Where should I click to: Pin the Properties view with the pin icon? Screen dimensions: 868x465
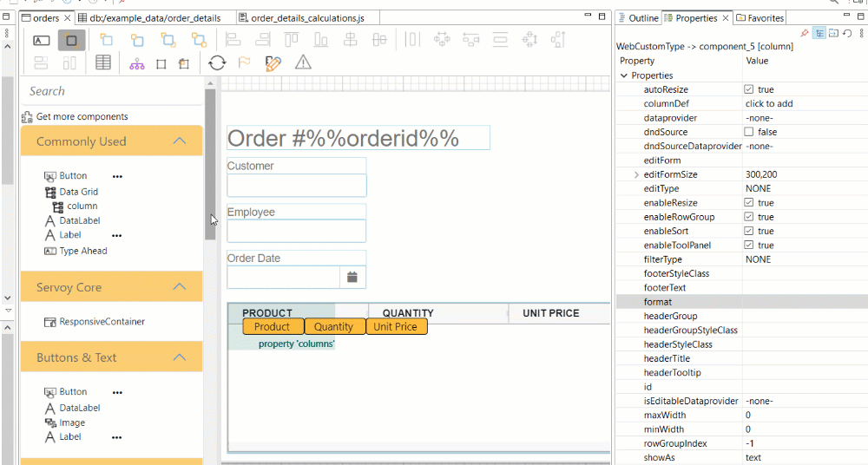[x=806, y=33]
